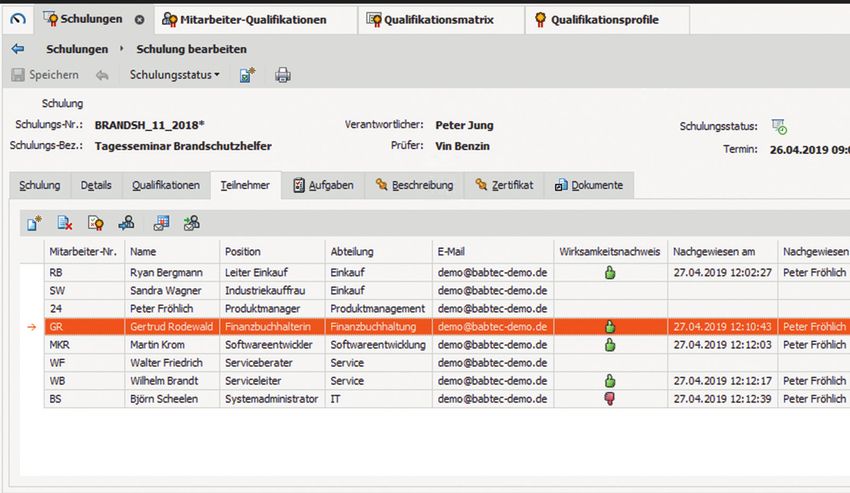This screenshot has width=850, height=493.
Task: Click the new document icon beside Schulungsstatus dropdown
Action: (247, 75)
